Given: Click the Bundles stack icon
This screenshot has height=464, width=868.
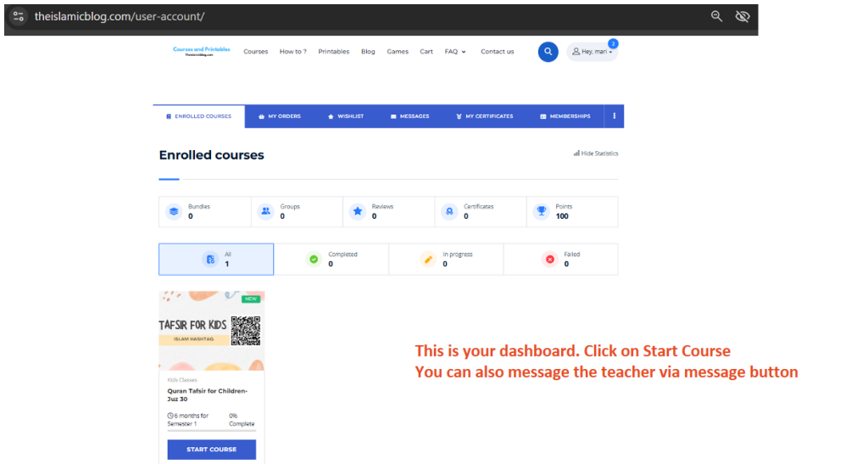Looking at the screenshot, I should point(174,211).
